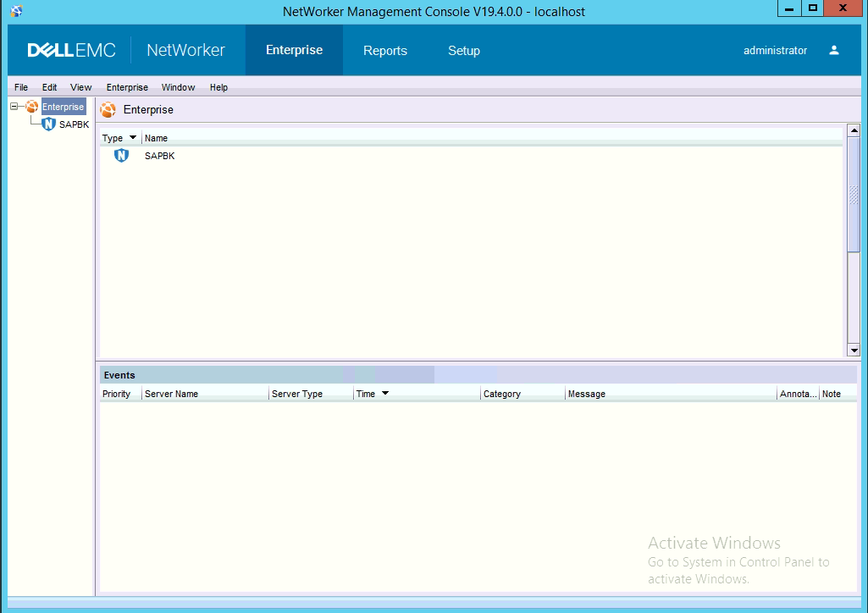The image size is (868, 613).
Task: Sort by the Type column arrow
Action: tap(133, 138)
